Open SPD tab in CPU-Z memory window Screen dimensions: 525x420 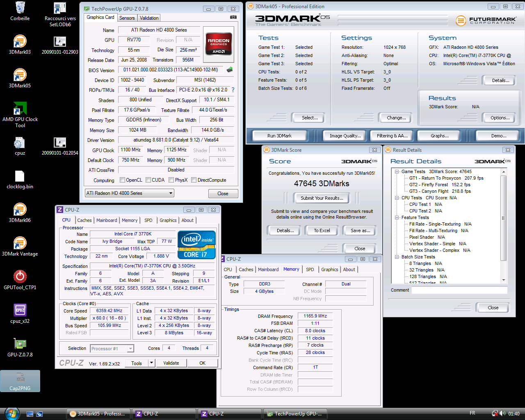(x=310, y=269)
